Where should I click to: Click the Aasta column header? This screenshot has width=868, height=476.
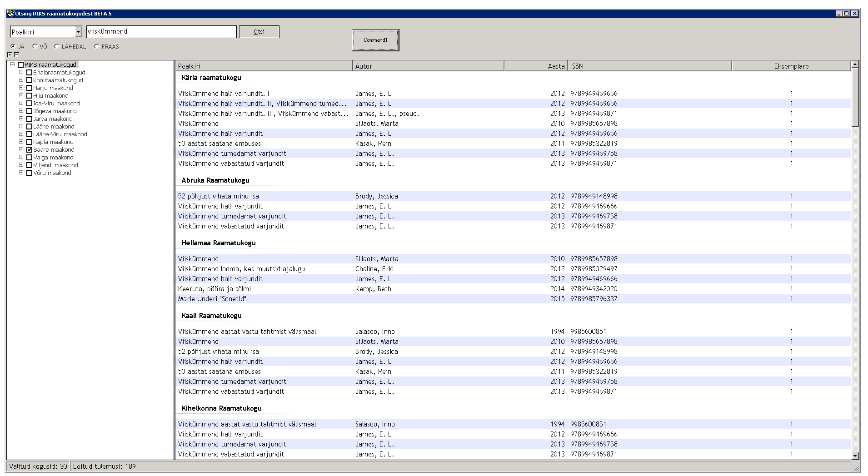(535, 66)
